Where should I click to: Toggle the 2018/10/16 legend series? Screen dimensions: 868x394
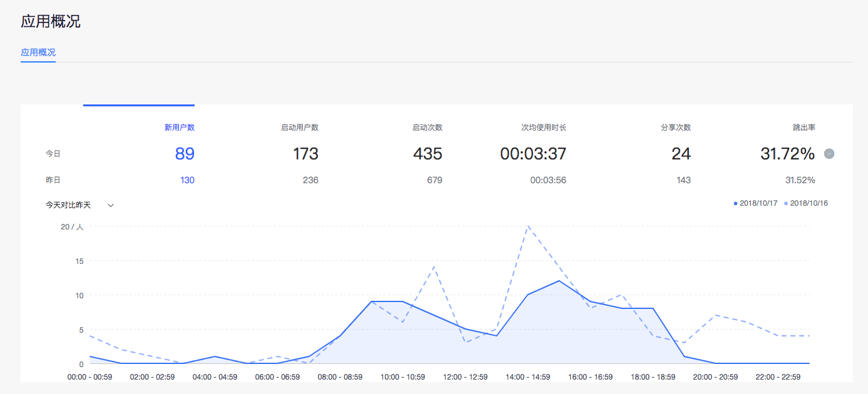(x=806, y=203)
